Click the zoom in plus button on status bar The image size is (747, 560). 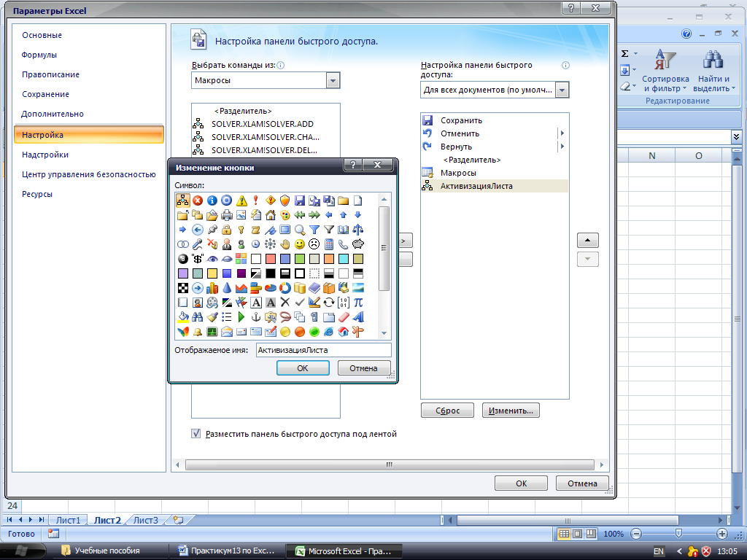[722, 534]
